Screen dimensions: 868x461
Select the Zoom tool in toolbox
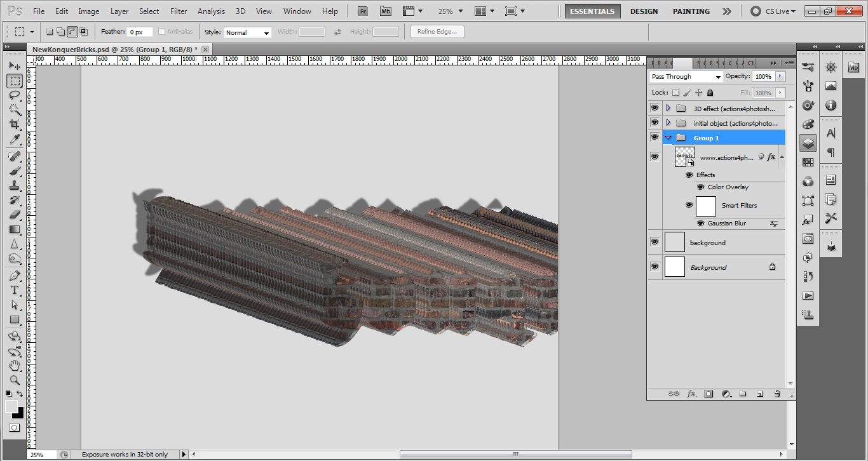click(x=15, y=380)
